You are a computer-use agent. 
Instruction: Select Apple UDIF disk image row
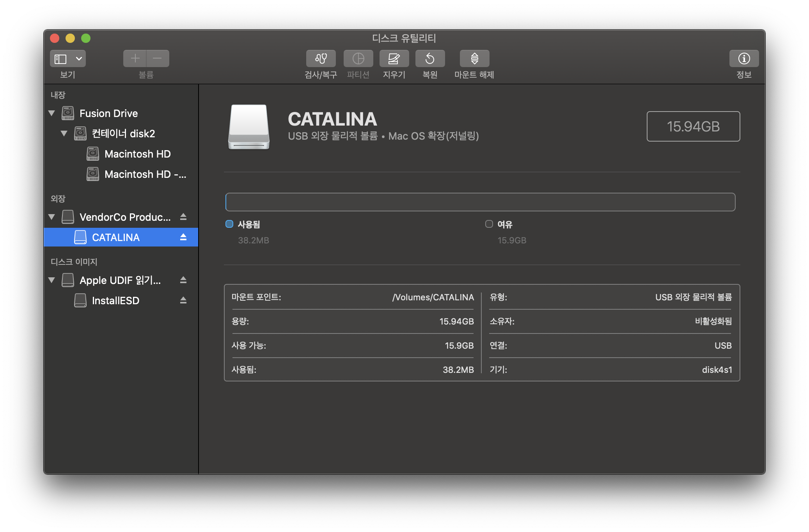121,280
